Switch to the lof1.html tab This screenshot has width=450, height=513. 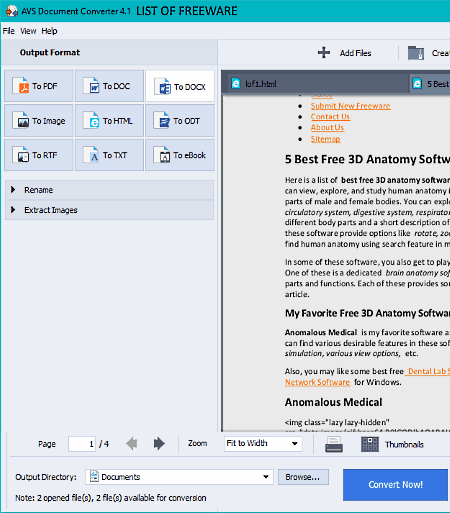(x=315, y=84)
